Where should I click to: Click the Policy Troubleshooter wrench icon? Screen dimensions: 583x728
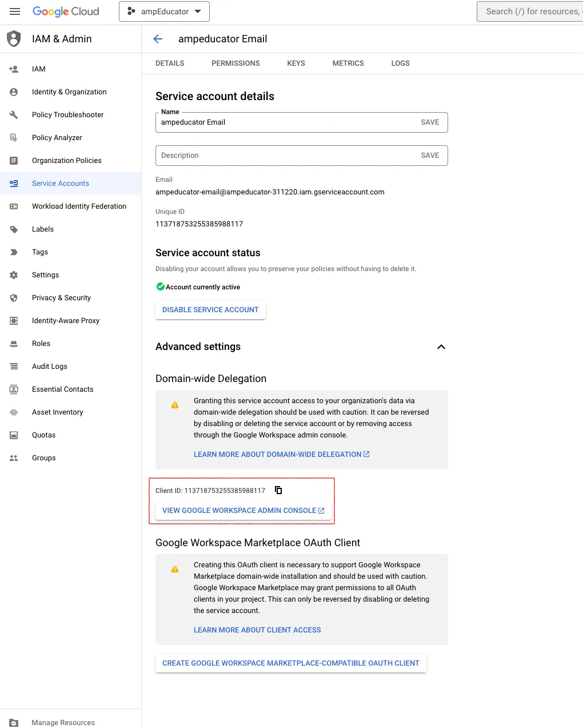coord(14,115)
